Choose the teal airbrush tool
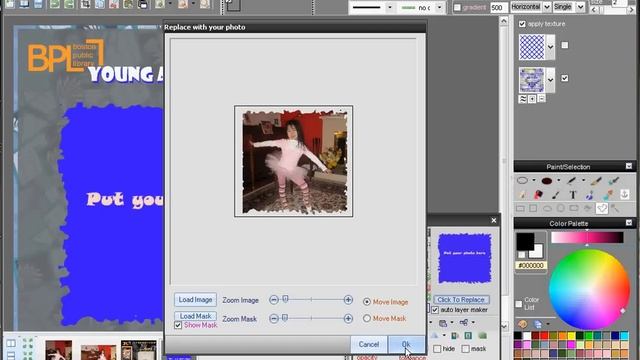 (x=613, y=181)
